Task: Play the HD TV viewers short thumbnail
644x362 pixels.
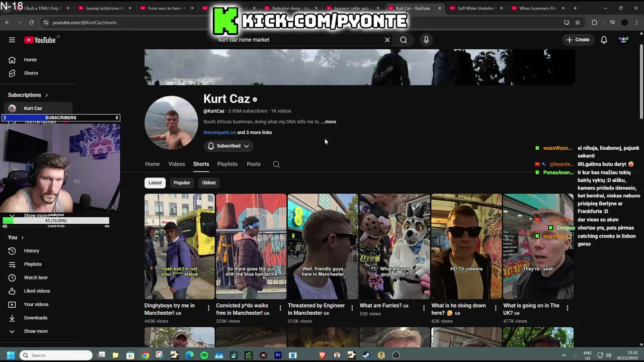Action: 466,246
